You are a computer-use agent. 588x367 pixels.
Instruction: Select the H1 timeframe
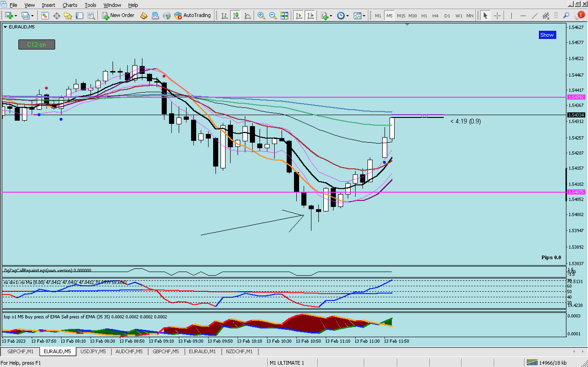coord(424,16)
